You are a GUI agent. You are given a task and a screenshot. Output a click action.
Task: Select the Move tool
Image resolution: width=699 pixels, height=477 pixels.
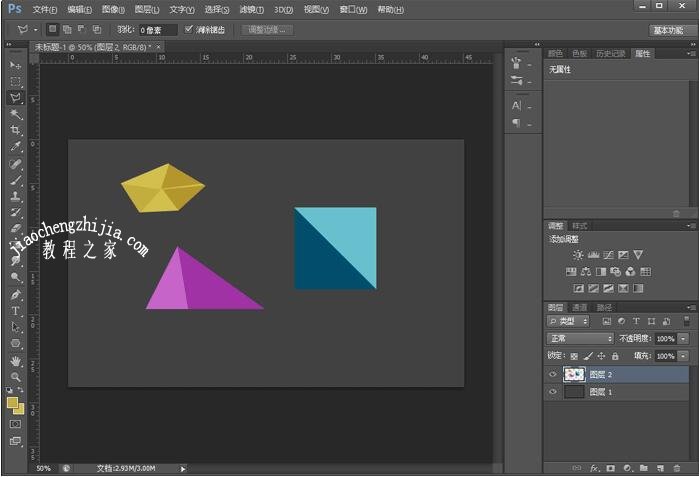(15, 65)
